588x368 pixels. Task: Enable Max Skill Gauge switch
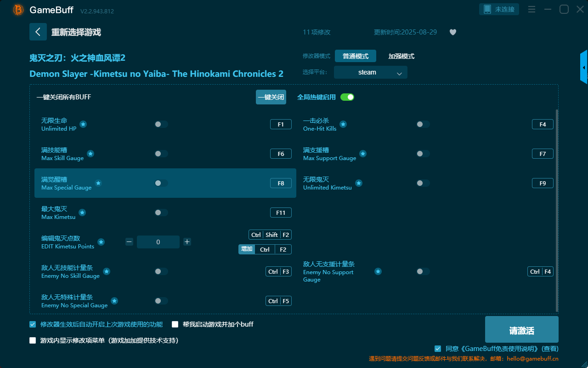161,154
